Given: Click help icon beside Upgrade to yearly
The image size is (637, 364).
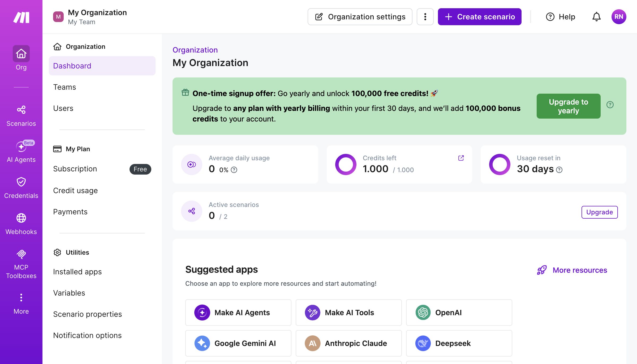Looking at the screenshot, I should (610, 105).
